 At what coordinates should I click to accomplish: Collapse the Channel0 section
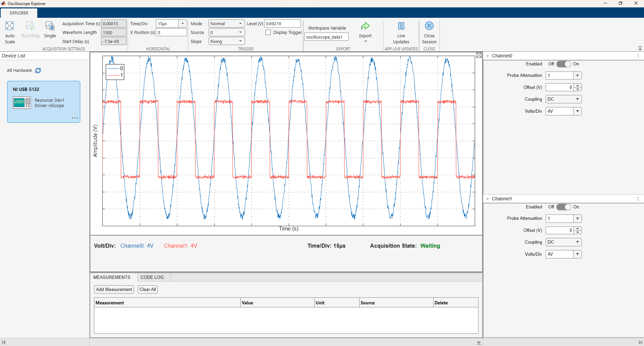pyautogui.click(x=488, y=56)
